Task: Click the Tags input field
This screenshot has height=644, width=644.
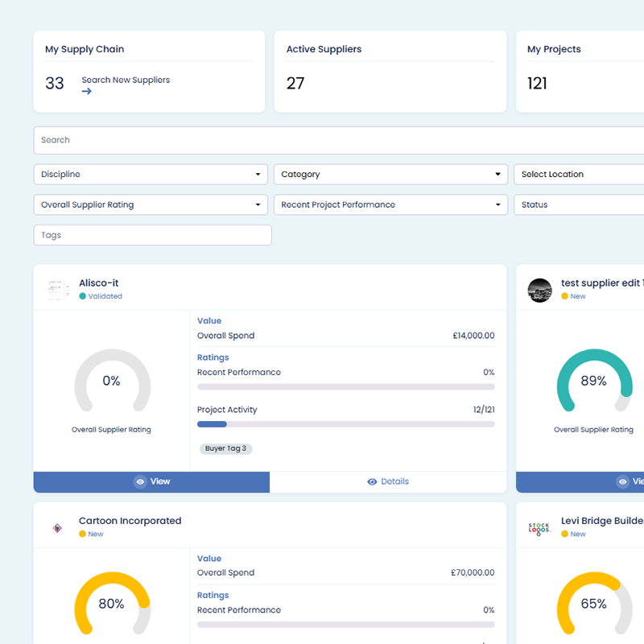Action: (x=153, y=235)
